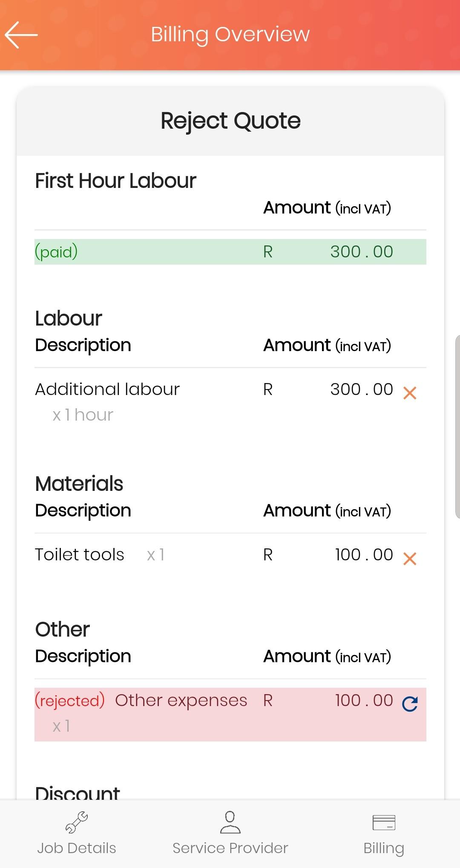Tap the Reject Quote heading
The width and height of the screenshot is (460, 868).
pyautogui.click(x=230, y=121)
